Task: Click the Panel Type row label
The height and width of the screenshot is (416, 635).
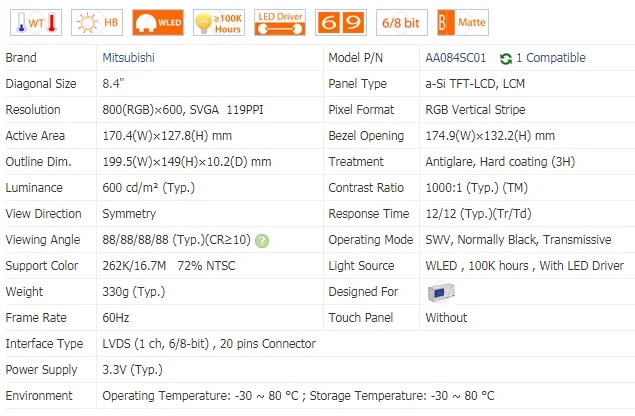Action: (x=358, y=84)
